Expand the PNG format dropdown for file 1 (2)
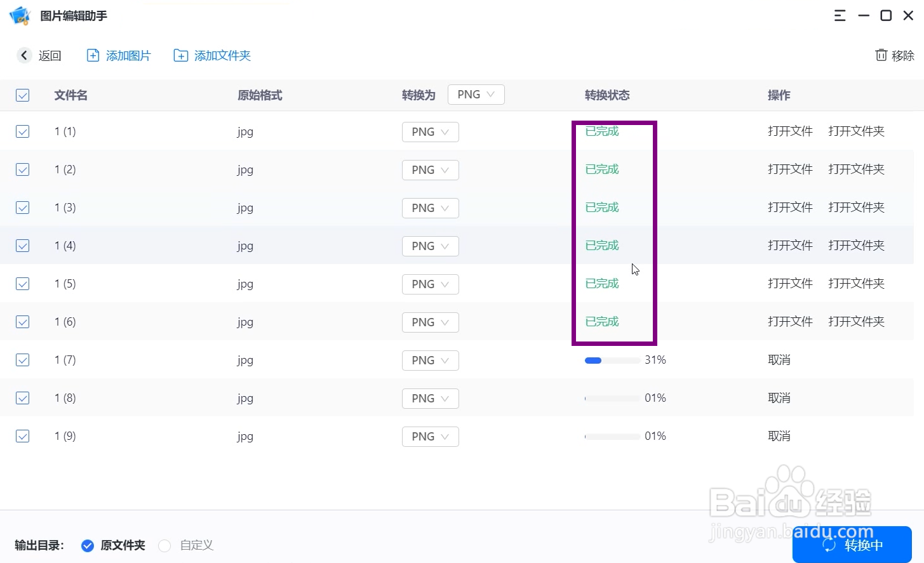The width and height of the screenshot is (924, 563). [430, 170]
